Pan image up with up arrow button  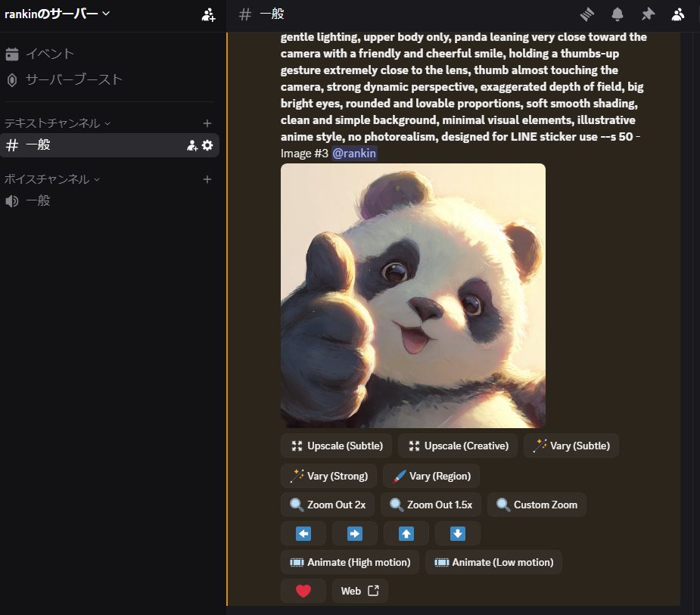[x=406, y=533]
